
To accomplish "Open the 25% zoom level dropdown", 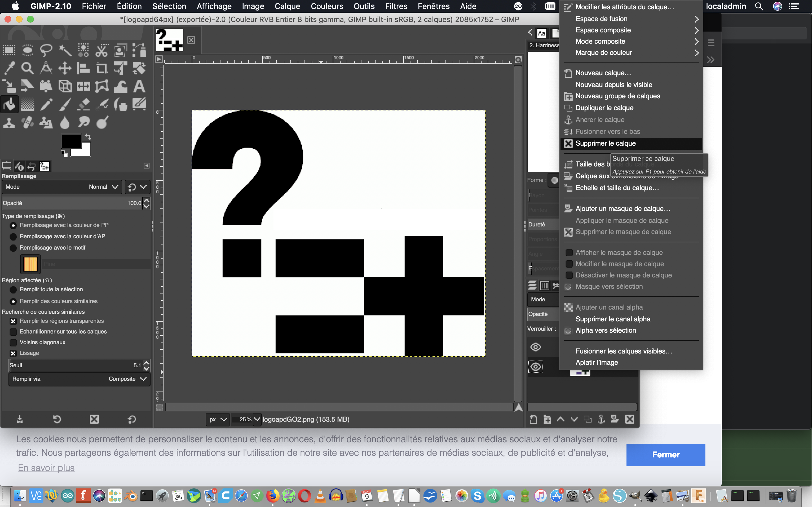I will pos(257,419).
